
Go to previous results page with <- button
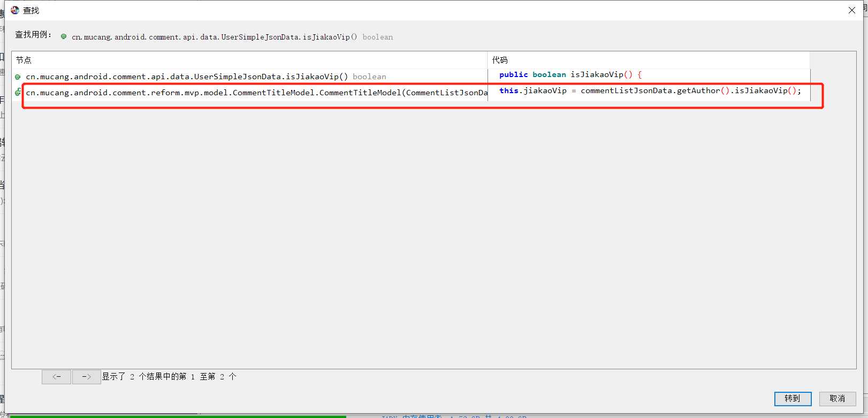click(56, 377)
